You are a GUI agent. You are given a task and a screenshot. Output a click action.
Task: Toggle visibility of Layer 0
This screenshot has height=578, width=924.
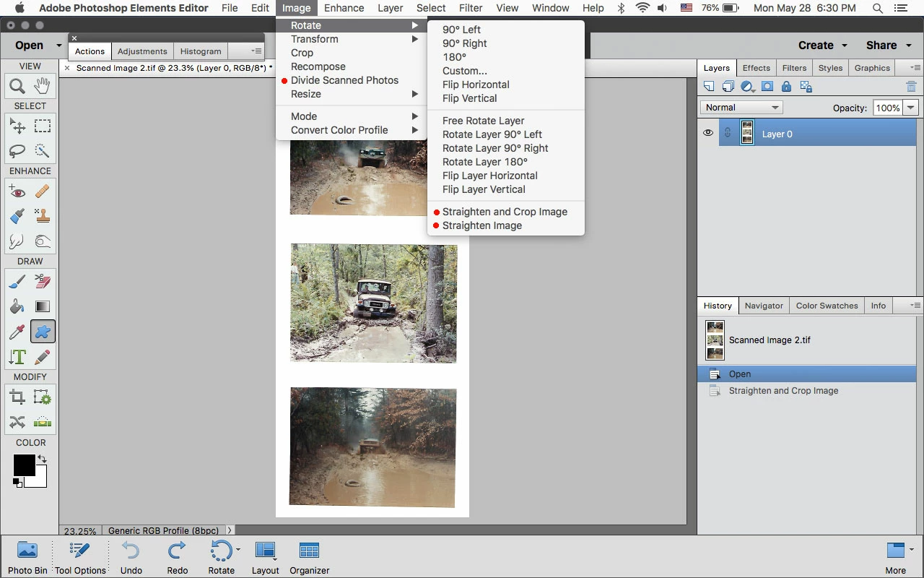[708, 133]
